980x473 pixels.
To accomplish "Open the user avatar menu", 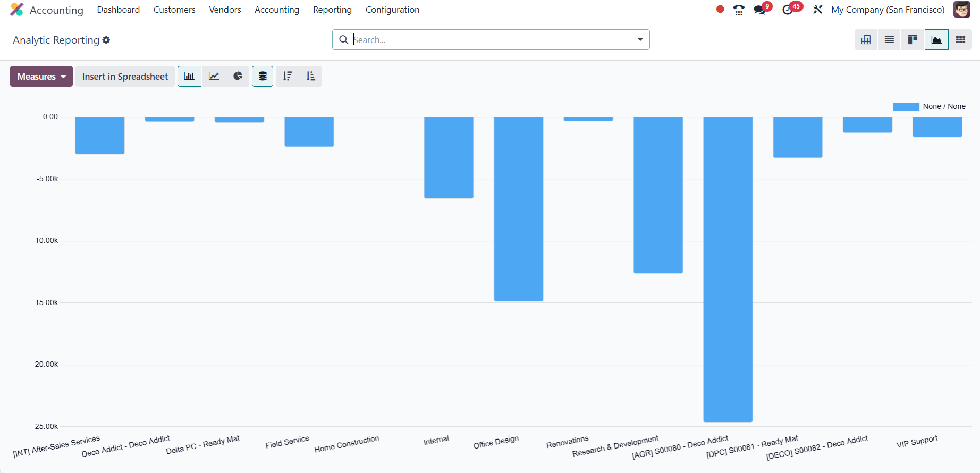I will [x=962, y=10].
